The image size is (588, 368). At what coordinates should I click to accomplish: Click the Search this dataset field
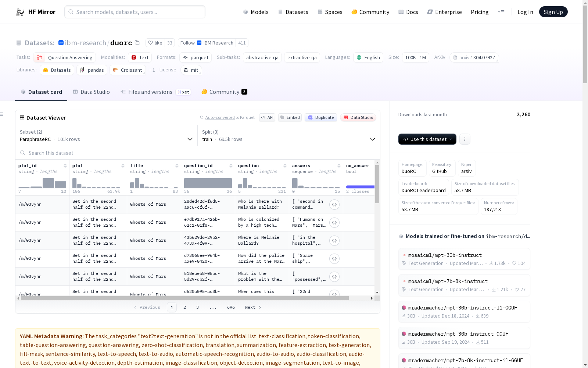[198, 153]
